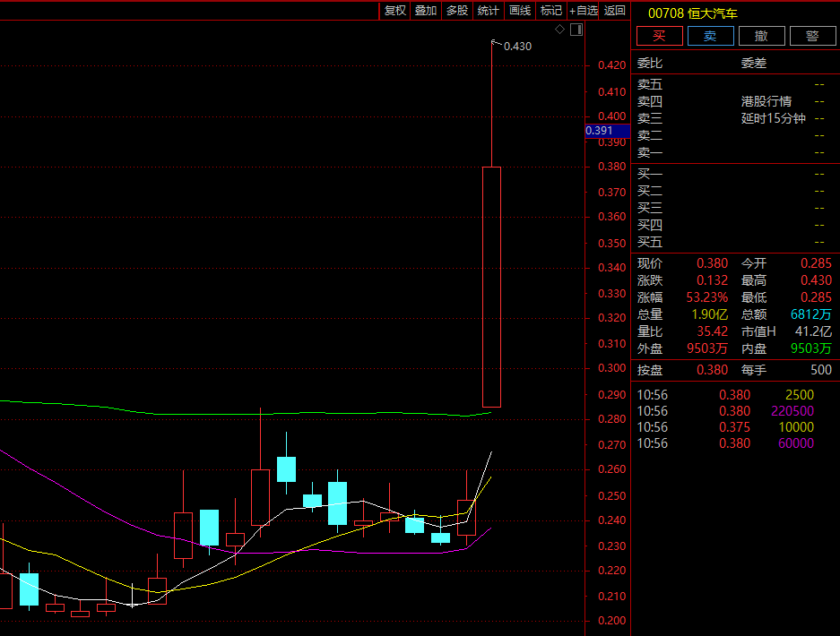Click the diamond icon above the chart
Image resolution: width=840 pixels, height=636 pixels.
coord(559,30)
